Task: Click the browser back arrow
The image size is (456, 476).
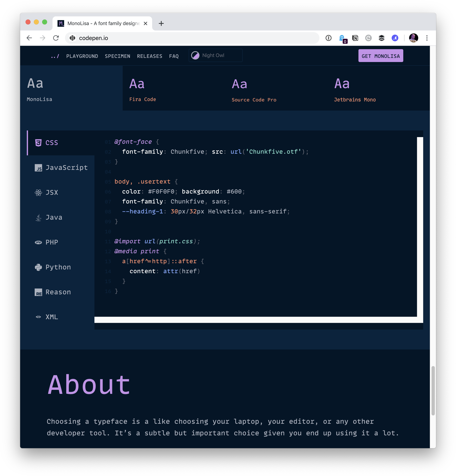Action: (29, 38)
